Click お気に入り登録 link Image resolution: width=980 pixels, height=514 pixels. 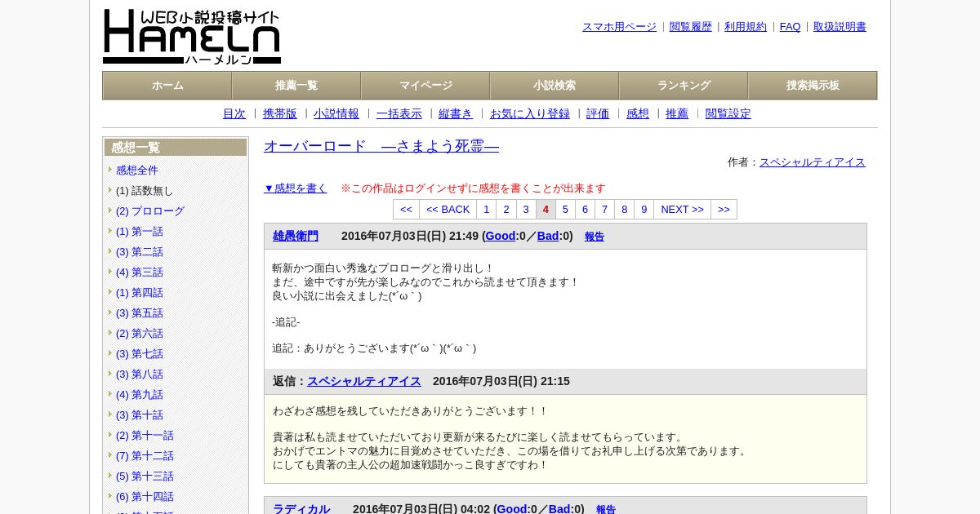pos(530,114)
